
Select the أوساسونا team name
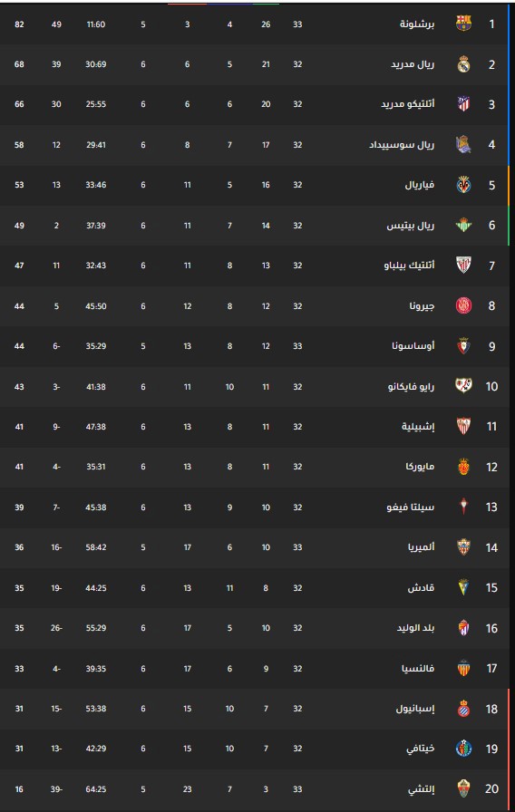point(413,346)
